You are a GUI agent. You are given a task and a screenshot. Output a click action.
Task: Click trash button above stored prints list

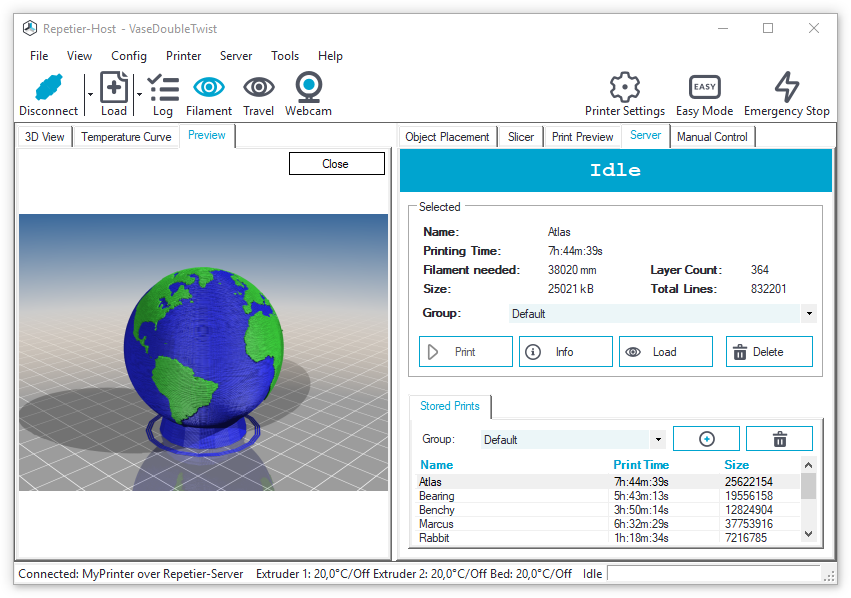pos(779,438)
